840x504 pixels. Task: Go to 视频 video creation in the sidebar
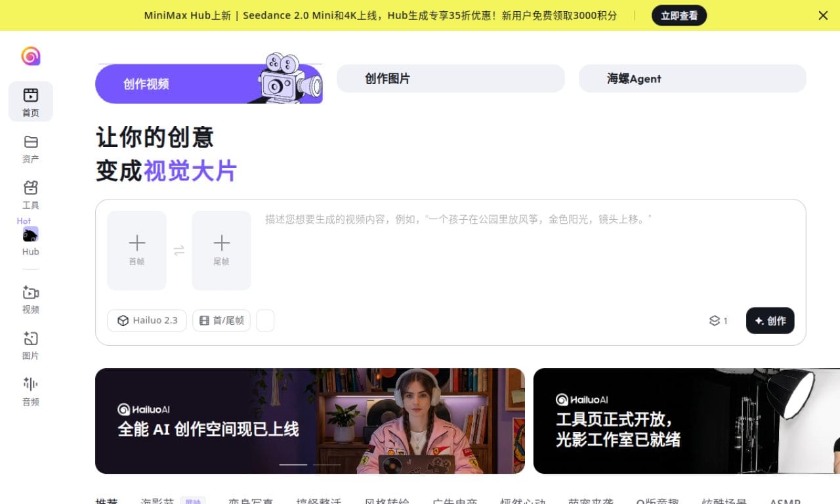point(31,299)
